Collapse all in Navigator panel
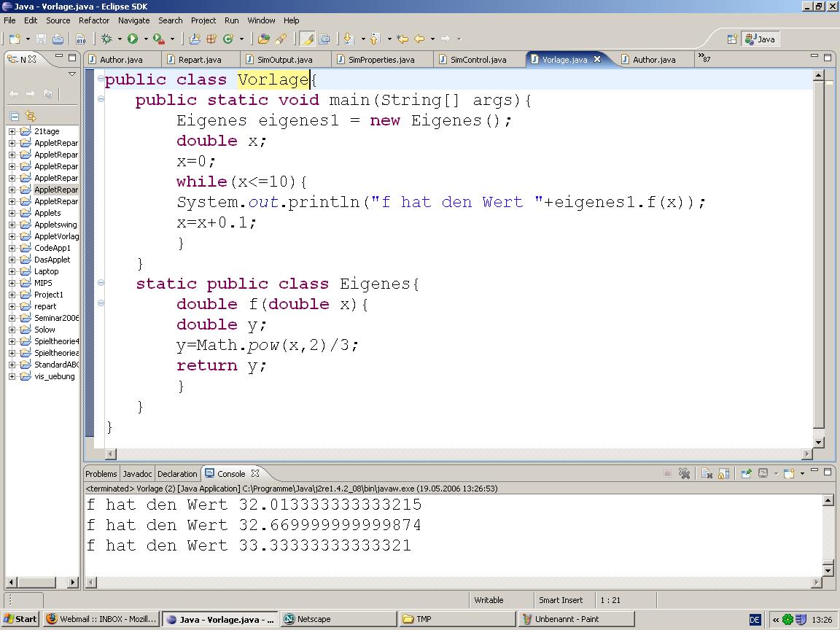Viewport: 840px width, 630px height. 14,116
